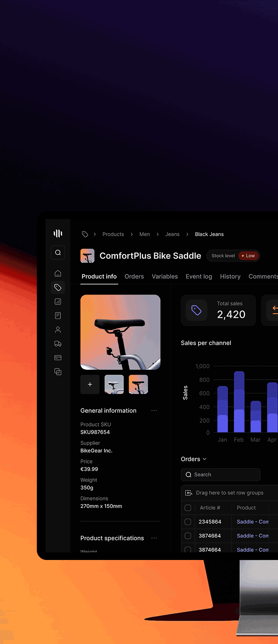
Task: Go to the home icon in sidebar
Action: tap(58, 273)
